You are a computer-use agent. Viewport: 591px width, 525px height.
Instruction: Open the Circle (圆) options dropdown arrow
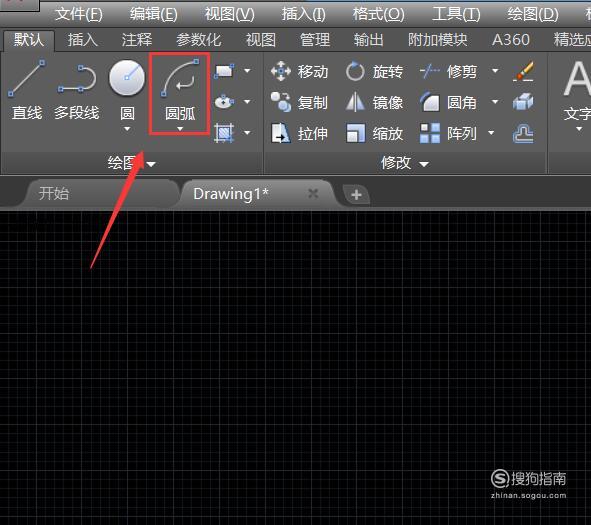pyautogui.click(x=127, y=129)
